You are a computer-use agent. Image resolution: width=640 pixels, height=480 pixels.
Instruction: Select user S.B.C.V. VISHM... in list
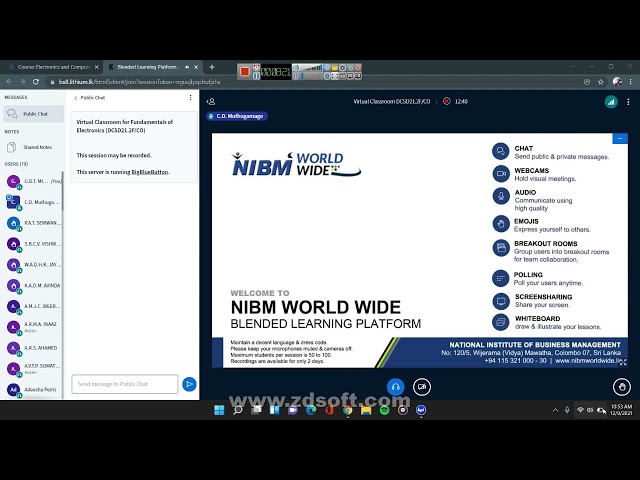(x=33, y=244)
